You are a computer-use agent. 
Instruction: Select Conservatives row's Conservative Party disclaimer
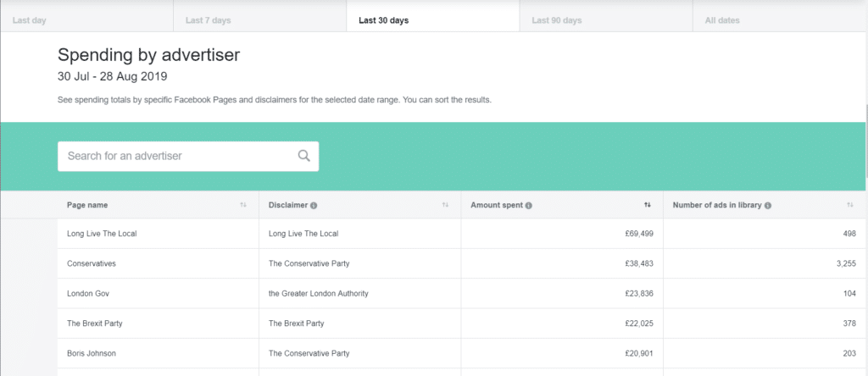click(309, 263)
